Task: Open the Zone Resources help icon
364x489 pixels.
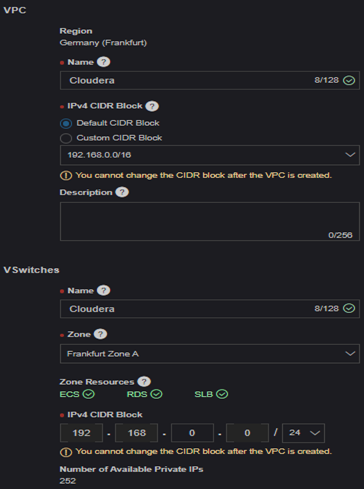Action: (x=144, y=382)
